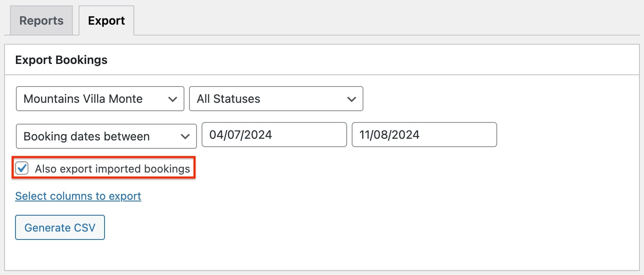Screen dimensions: 644x275
Task: Click the chevron arrow in All Statuses selector
Action: (x=351, y=99)
